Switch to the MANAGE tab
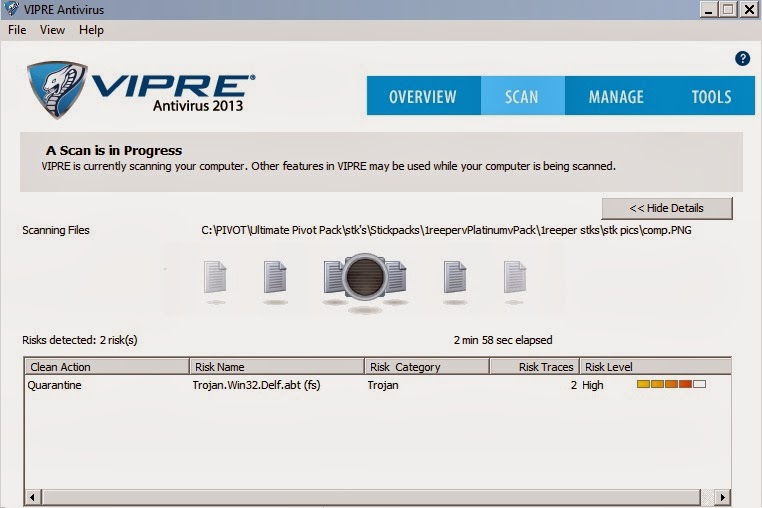This screenshot has width=762, height=508. (616, 96)
